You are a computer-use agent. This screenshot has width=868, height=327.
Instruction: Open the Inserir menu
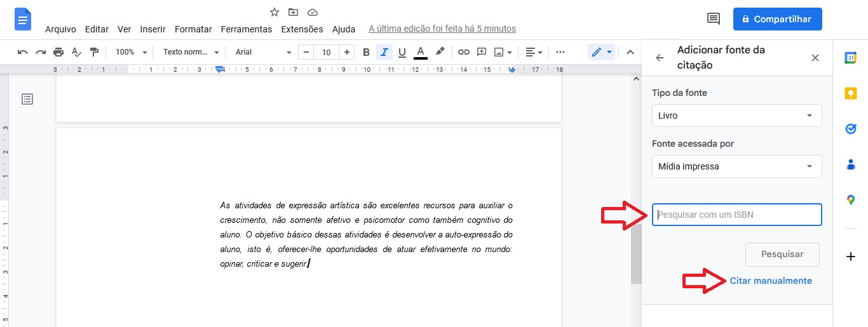(x=153, y=29)
